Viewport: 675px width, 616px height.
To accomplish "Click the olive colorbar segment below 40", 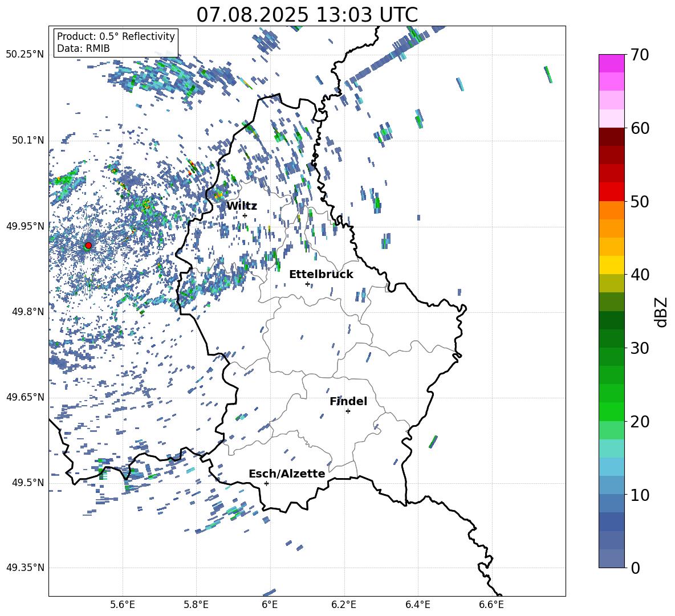I will pyautogui.click(x=612, y=283).
